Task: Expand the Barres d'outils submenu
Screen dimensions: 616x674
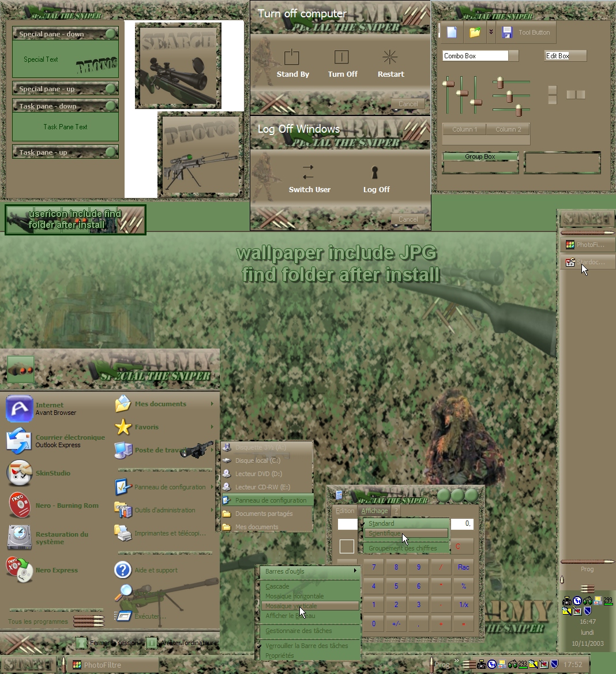Action: tap(310, 571)
